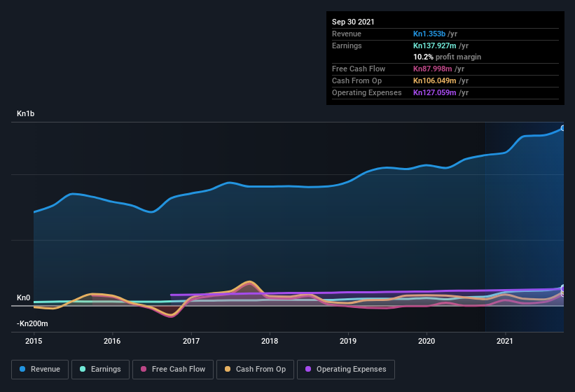Click the Kn127.059m operating expenses value
This screenshot has height=392, width=575.
(434, 92)
